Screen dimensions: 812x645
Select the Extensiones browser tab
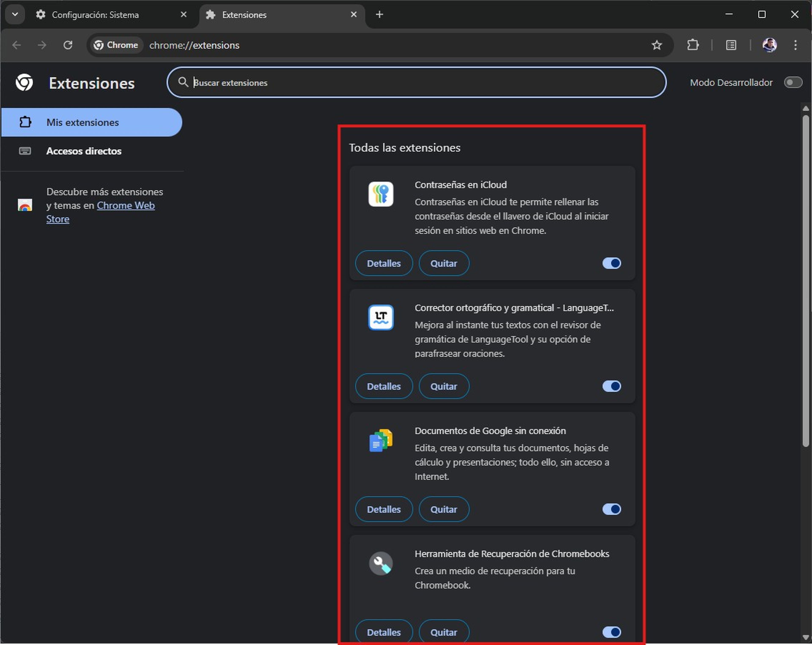[x=282, y=15]
